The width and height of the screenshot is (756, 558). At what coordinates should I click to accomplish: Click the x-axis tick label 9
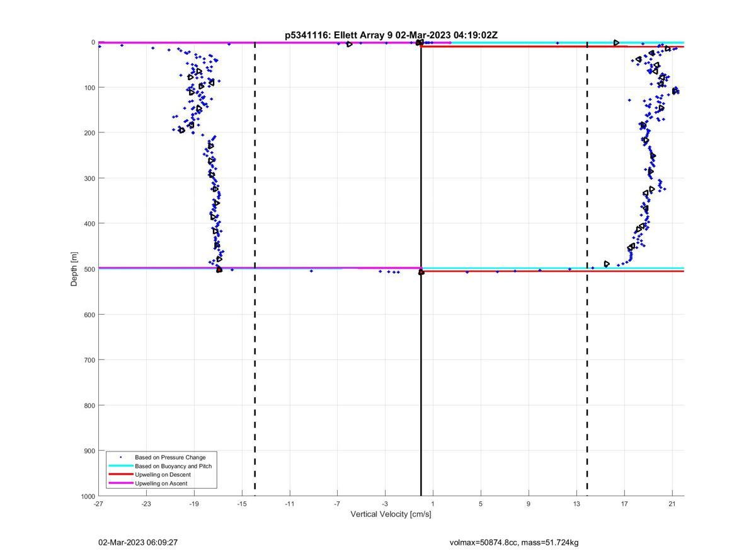529,504
